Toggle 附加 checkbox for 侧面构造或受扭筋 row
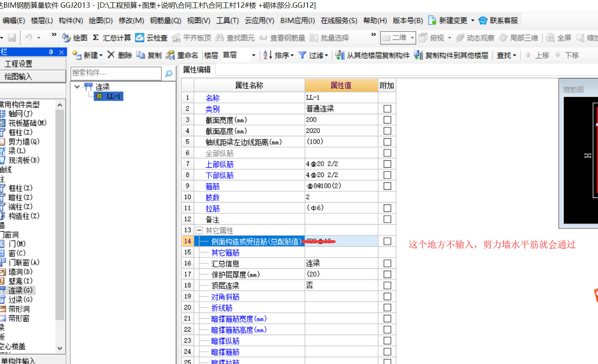This screenshot has width=598, height=364. coord(387,241)
